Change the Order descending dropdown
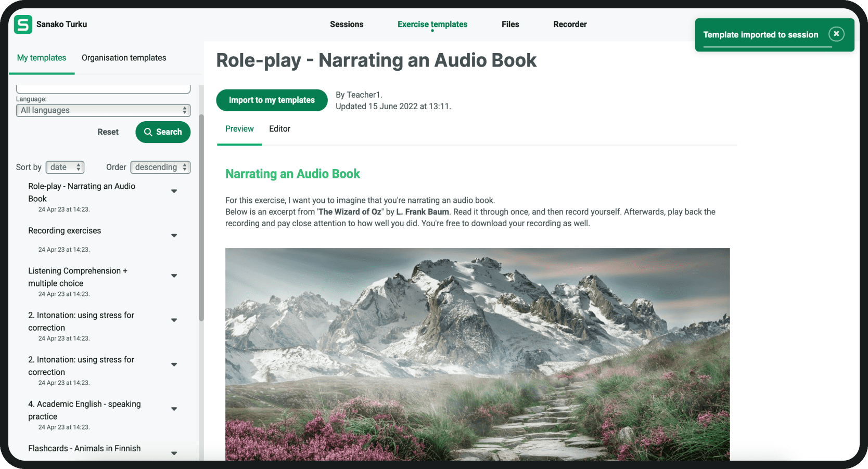The image size is (868, 469). (160, 167)
